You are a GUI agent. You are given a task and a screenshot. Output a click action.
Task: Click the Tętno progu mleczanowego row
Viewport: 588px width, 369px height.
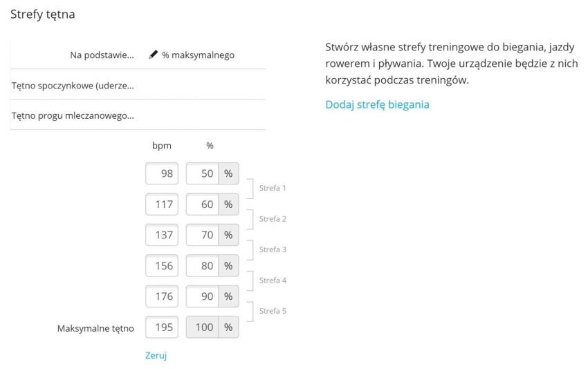pyautogui.click(x=138, y=115)
